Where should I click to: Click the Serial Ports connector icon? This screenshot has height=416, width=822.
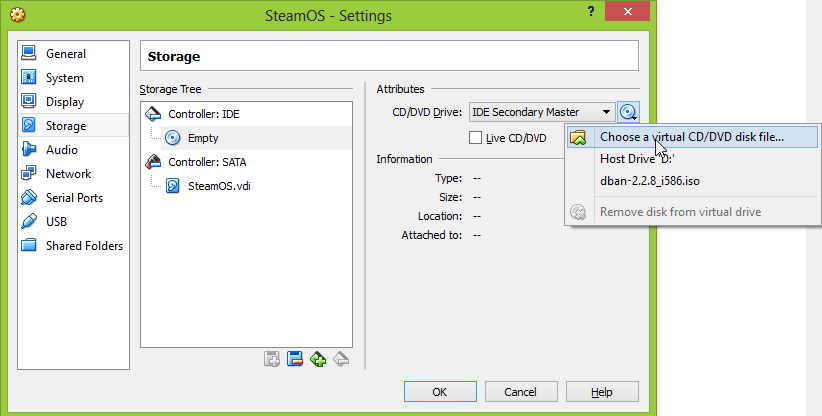tap(29, 198)
